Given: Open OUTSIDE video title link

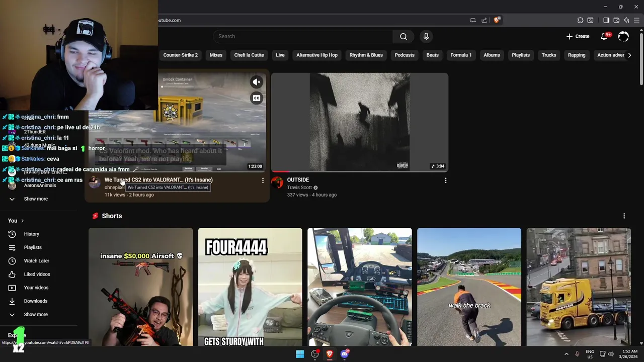Looking at the screenshot, I should tap(298, 179).
